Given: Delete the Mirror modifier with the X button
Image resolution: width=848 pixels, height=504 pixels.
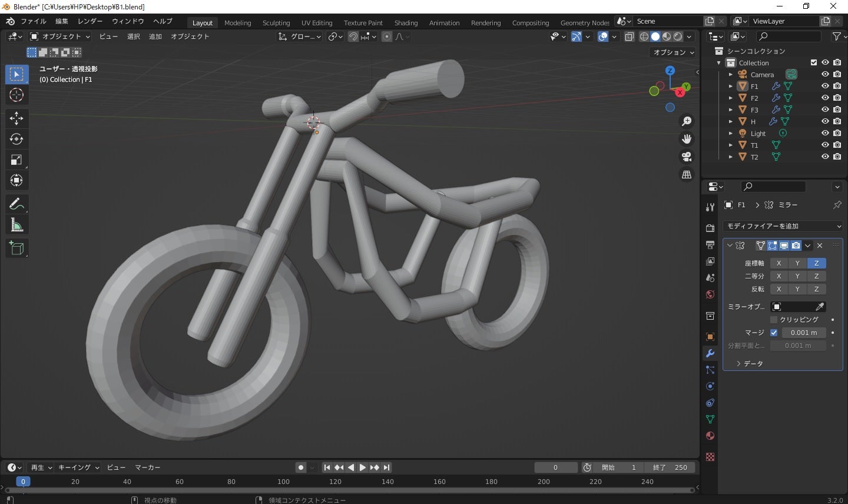Looking at the screenshot, I should click(x=819, y=246).
